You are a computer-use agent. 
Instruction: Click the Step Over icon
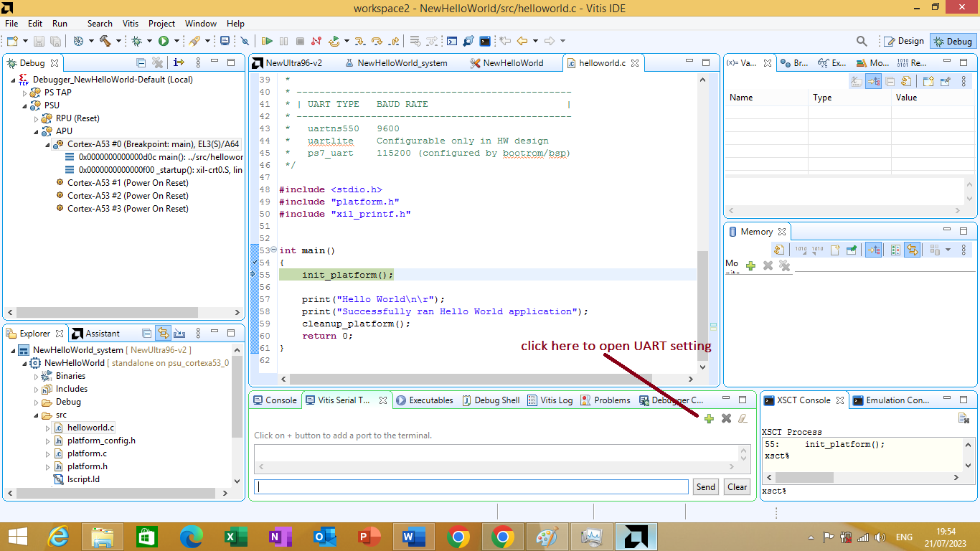pyautogui.click(x=377, y=41)
